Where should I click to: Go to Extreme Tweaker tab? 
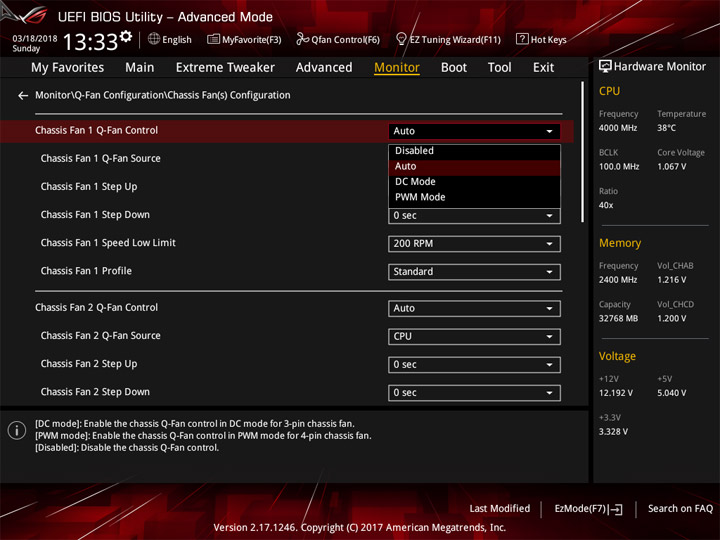point(225,68)
